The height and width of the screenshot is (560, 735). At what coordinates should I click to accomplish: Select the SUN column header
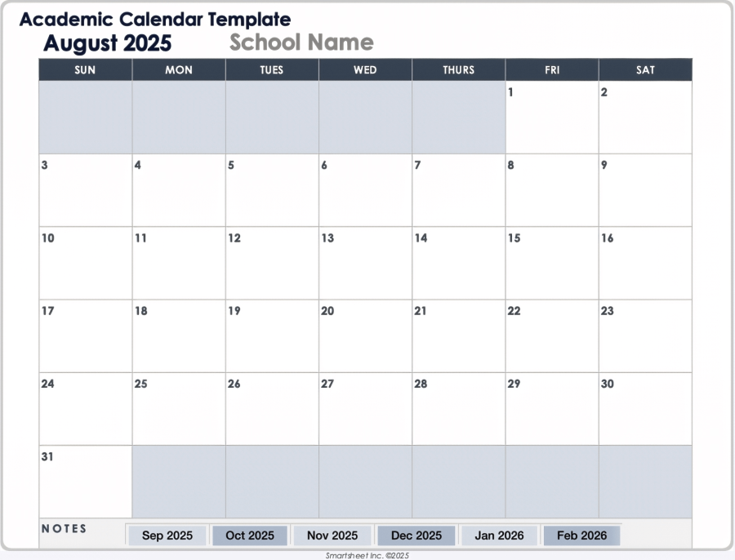pos(85,70)
